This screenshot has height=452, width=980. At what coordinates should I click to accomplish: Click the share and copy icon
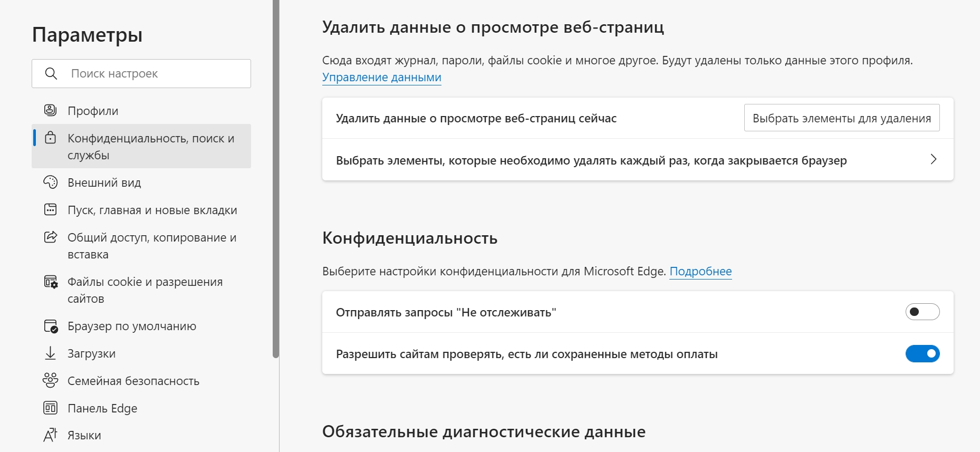pyautogui.click(x=50, y=237)
